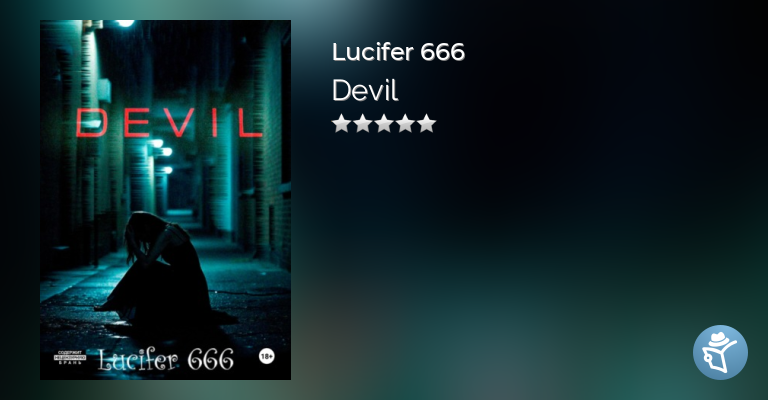This screenshot has height=400, width=768.
Task: Click the second rating star
Action: (x=362, y=123)
